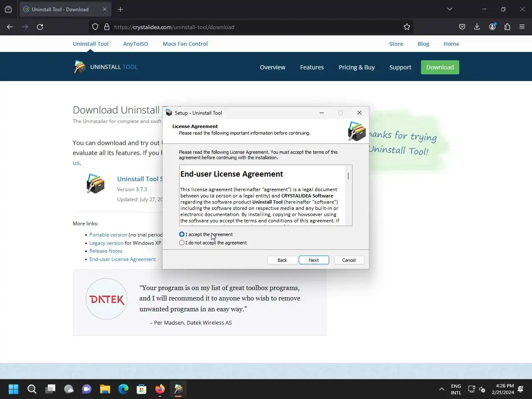Select "I do not accept the agreement" option
The width and height of the screenshot is (532, 399).
182,243
